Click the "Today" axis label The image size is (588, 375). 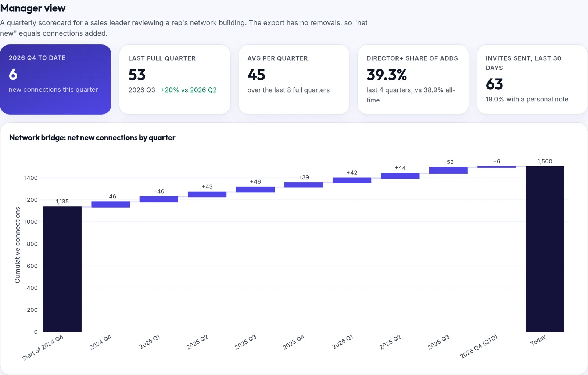538,340
